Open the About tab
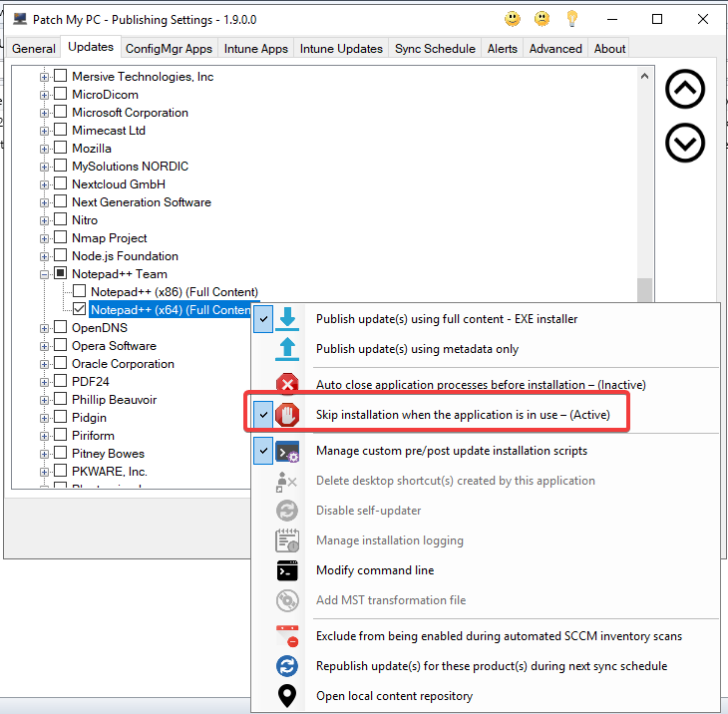The height and width of the screenshot is (714, 728). pos(609,48)
